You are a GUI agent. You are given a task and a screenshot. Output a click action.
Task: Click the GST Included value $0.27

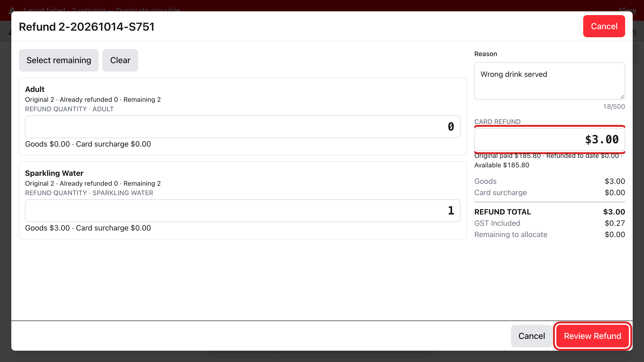click(x=615, y=223)
